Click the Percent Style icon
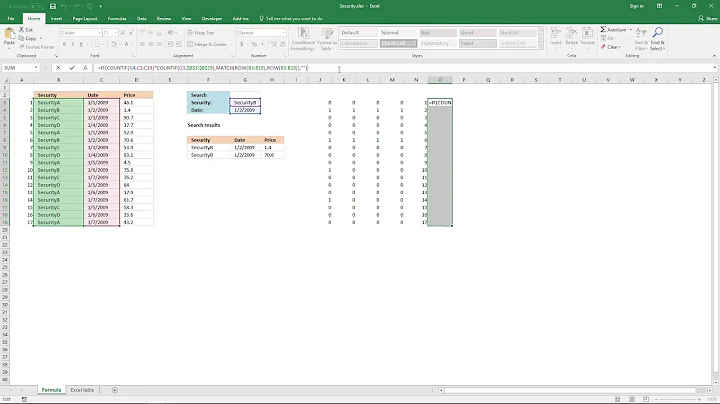This screenshot has width=720, height=404. coord(254,44)
